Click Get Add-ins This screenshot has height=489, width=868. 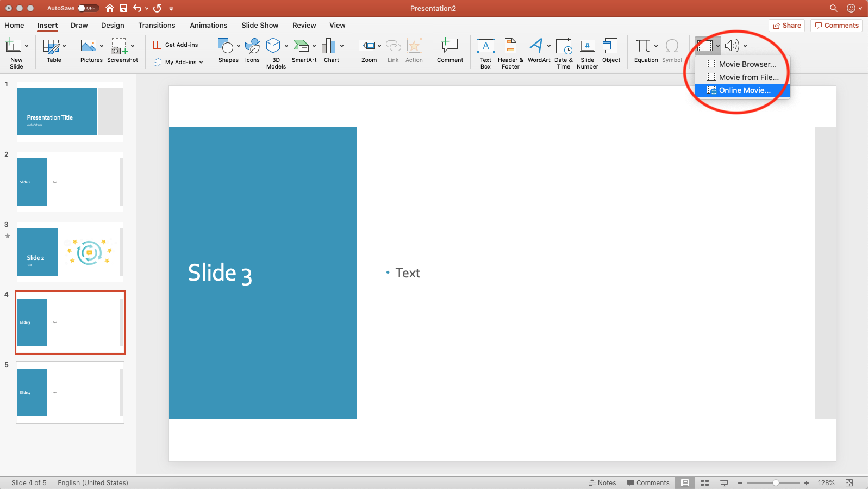pos(176,45)
